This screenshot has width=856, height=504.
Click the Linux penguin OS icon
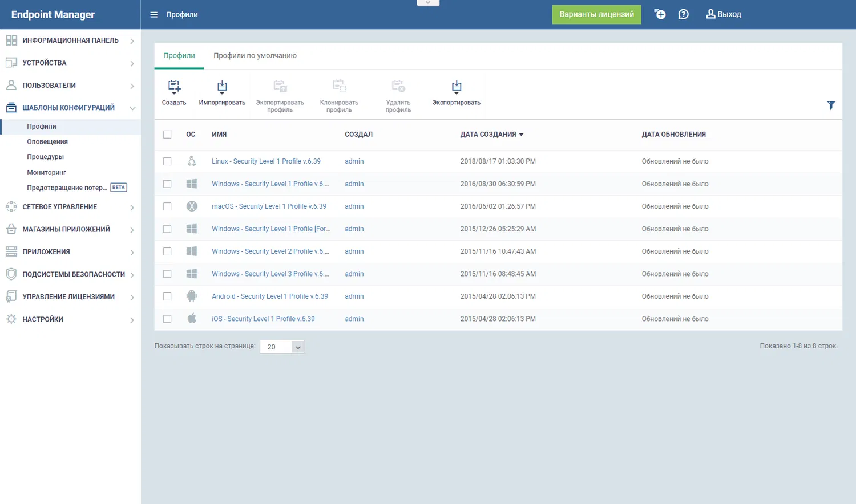point(192,161)
